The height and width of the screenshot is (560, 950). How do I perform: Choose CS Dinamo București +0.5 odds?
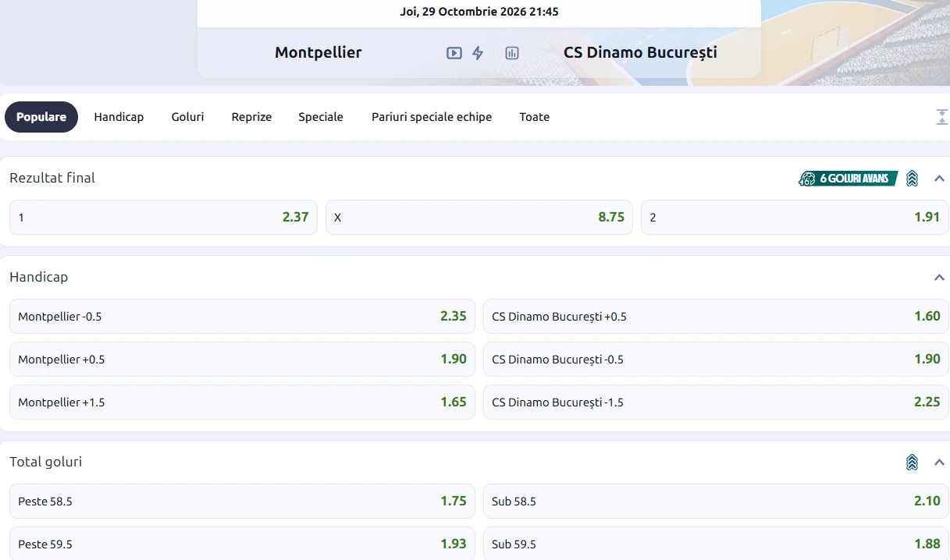(716, 317)
